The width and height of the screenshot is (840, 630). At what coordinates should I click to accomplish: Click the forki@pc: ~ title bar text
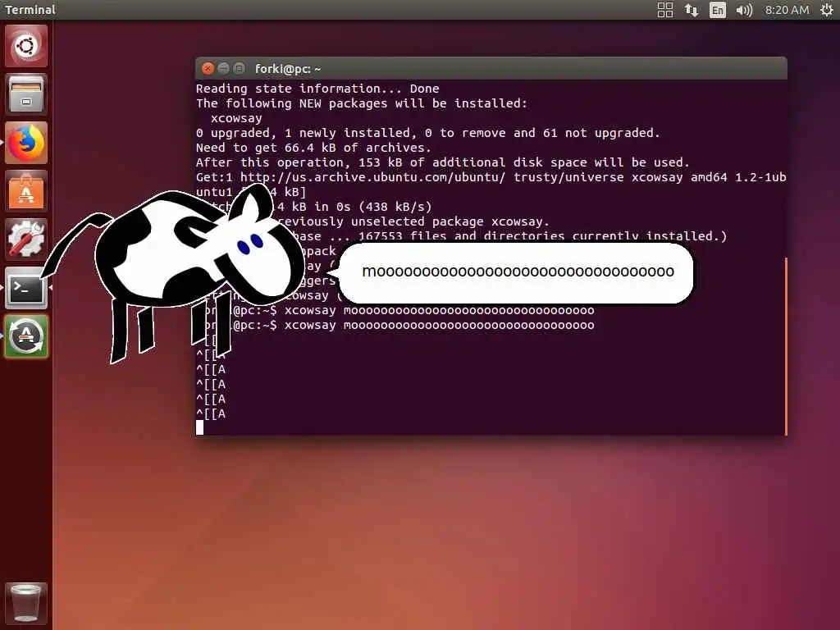click(288, 69)
